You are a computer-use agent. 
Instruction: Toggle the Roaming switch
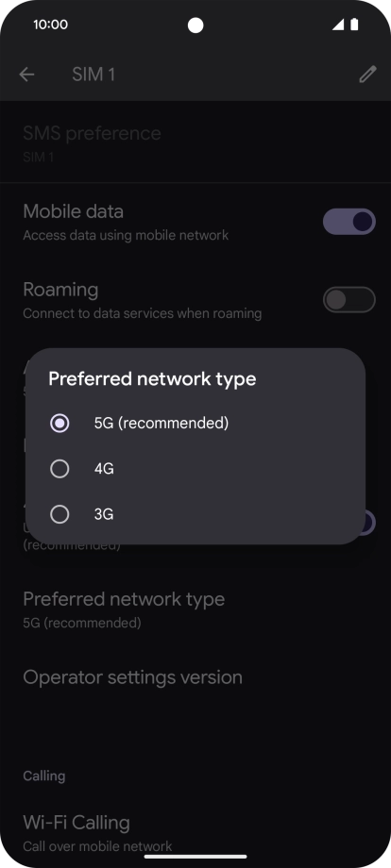coord(349,300)
